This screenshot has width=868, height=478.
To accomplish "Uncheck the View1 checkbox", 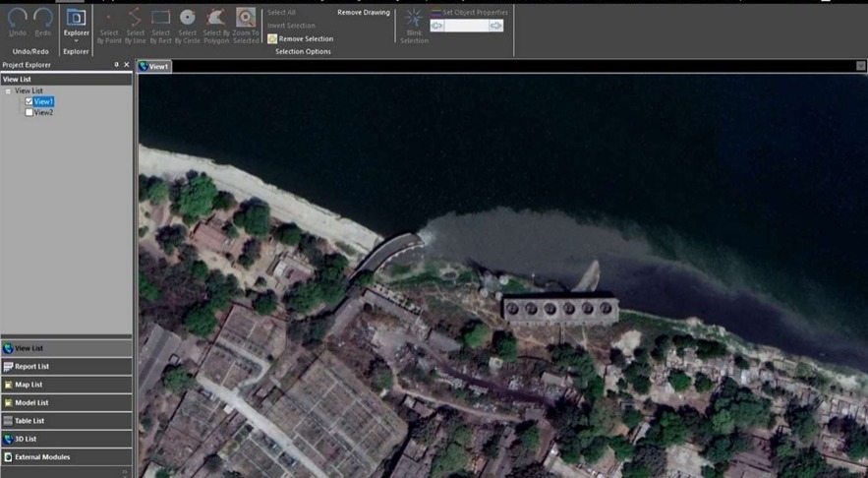I will coord(29,101).
